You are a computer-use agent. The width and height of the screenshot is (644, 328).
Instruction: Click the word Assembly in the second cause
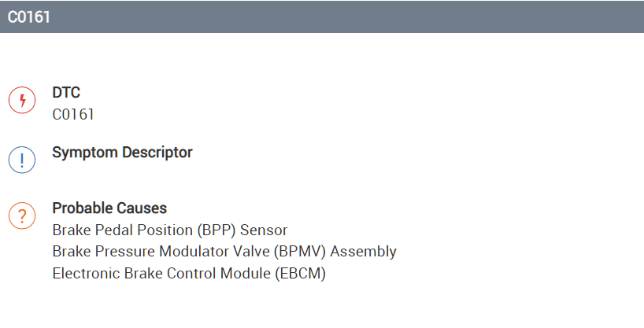[368, 252]
